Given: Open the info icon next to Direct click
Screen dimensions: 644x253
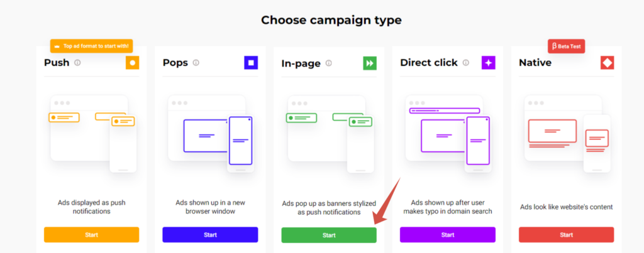Looking at the screenshot, I should click(466, 63).
